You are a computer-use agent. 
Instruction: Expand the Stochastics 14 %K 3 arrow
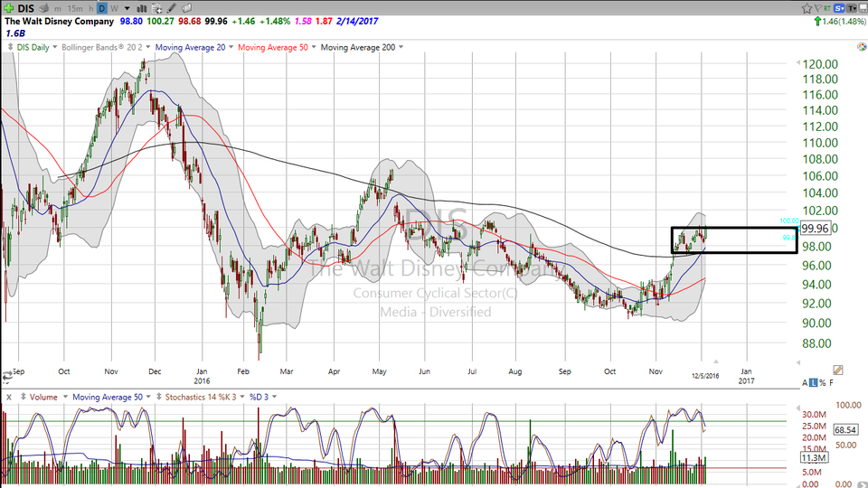[x=242, y=397]
